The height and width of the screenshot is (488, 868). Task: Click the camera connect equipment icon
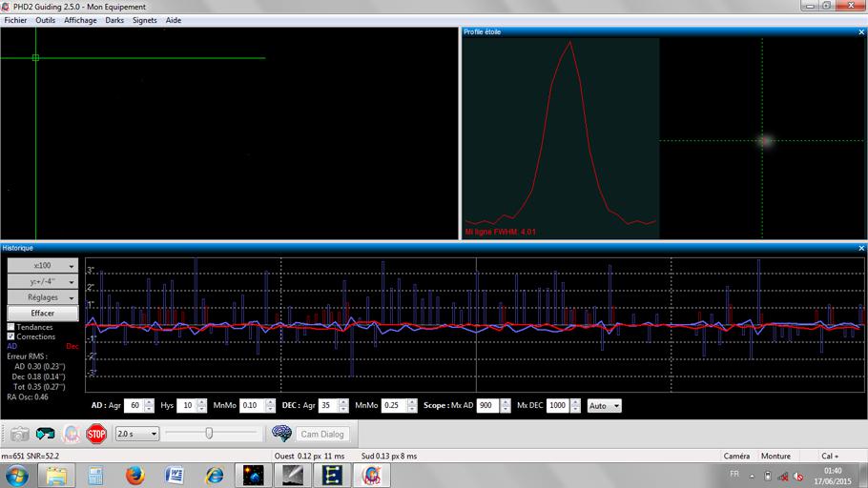(x=19, y=435)
